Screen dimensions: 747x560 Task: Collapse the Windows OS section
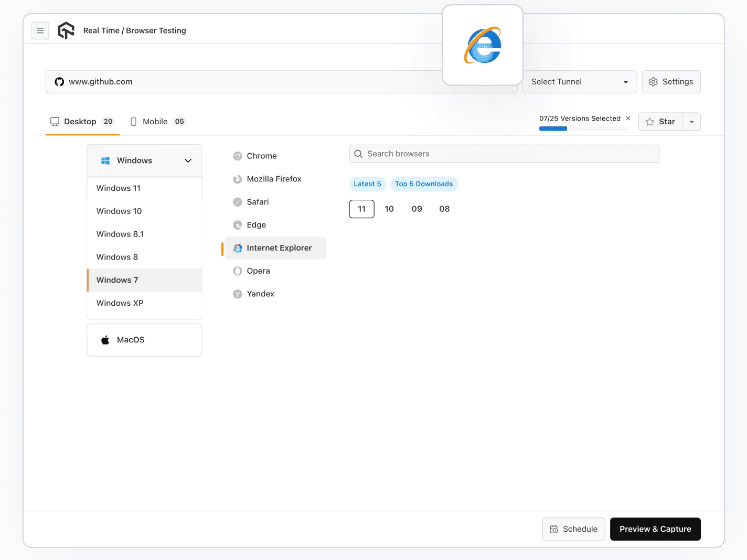pyautogui.click(x=188, y=160)
